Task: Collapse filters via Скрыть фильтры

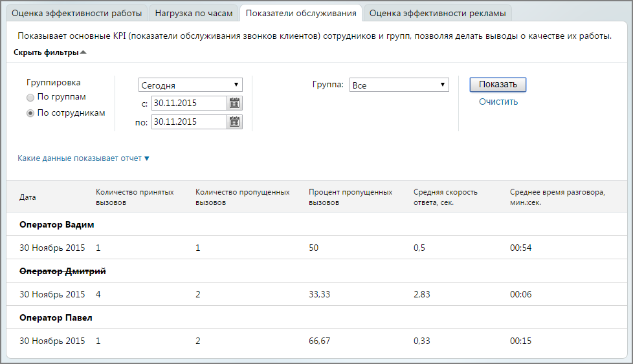Action: click(x=50, y=52)
